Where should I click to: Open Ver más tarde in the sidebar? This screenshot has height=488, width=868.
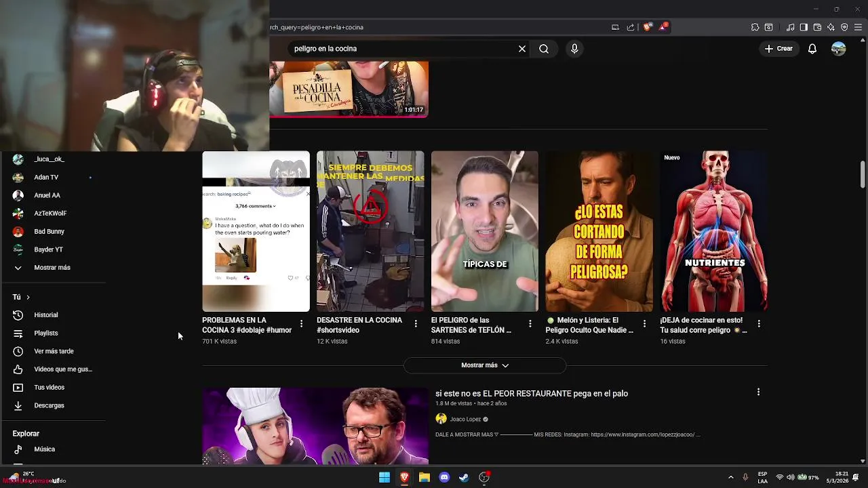(53, 351)
